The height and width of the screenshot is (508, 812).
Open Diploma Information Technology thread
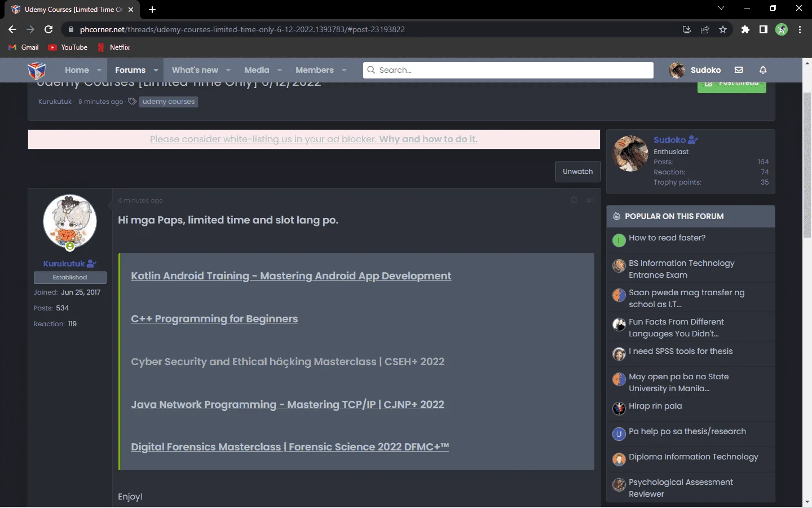pyautogui.click(x=694, y=457)
